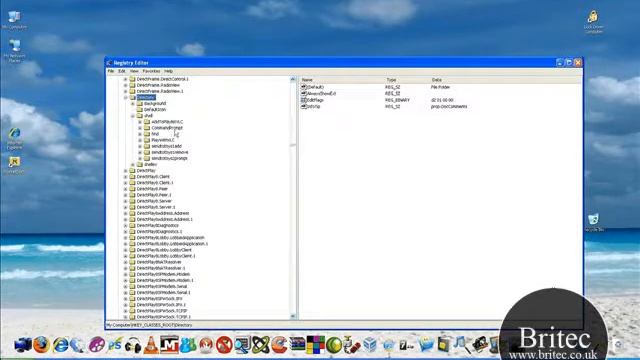Click the CommandPrompt key folder icon
This screenshot has height=360, width=640.
pos(147,128)
